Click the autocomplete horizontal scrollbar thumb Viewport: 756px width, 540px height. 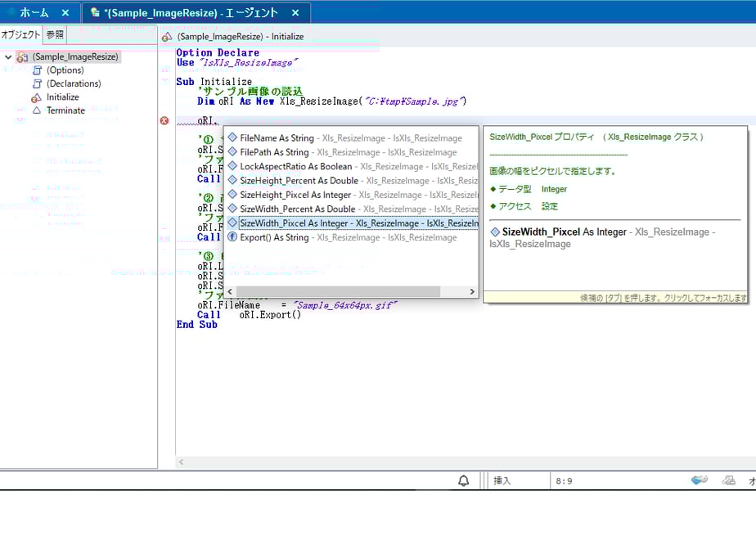pyautogui.click(x=338, y=292)
